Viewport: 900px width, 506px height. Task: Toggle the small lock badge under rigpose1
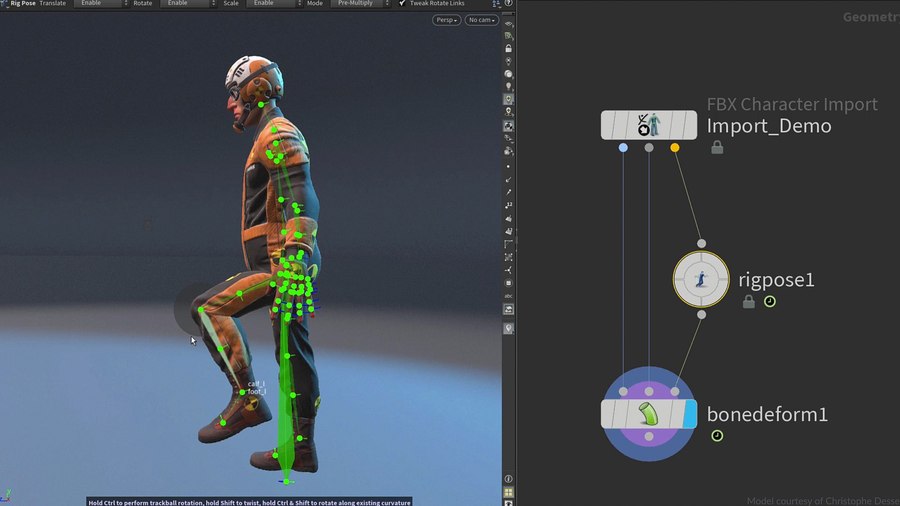pyautogui.click(x=748, y=301)
